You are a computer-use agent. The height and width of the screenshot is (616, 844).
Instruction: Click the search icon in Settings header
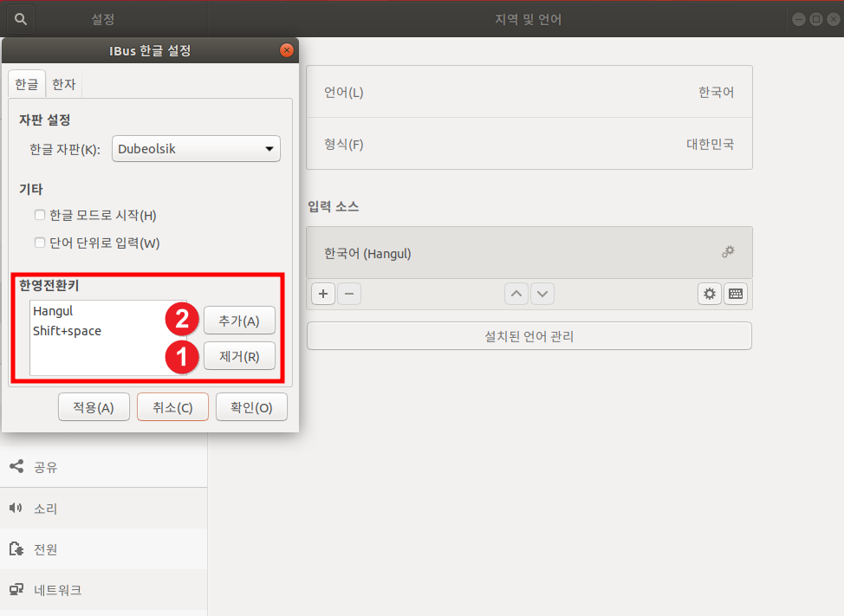click(x=19, y=18)
